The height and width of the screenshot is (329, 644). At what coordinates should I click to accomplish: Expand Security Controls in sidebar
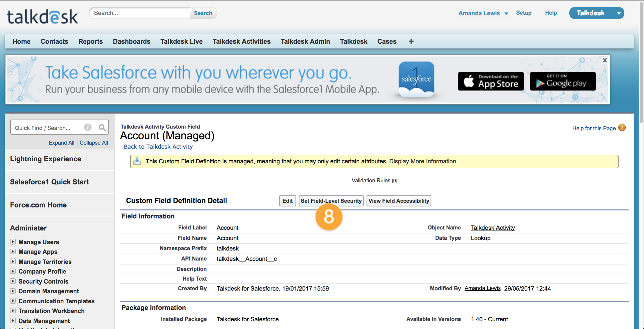click(13, 281)
